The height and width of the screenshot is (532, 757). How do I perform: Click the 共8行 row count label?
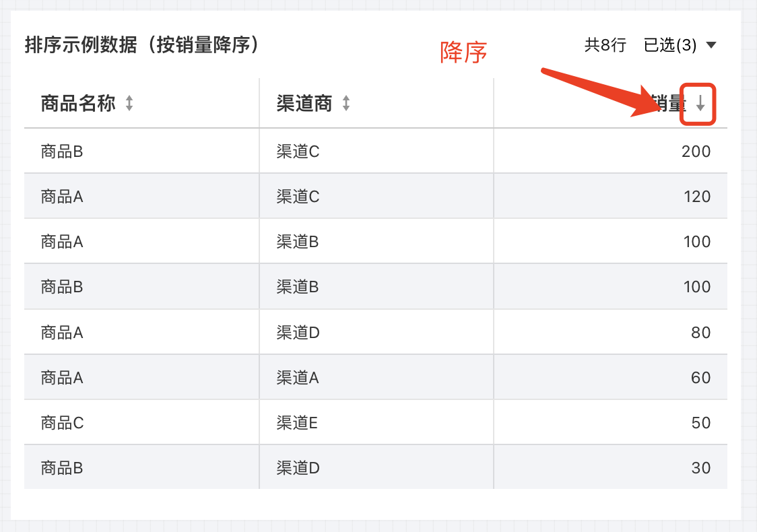[605, 45]
